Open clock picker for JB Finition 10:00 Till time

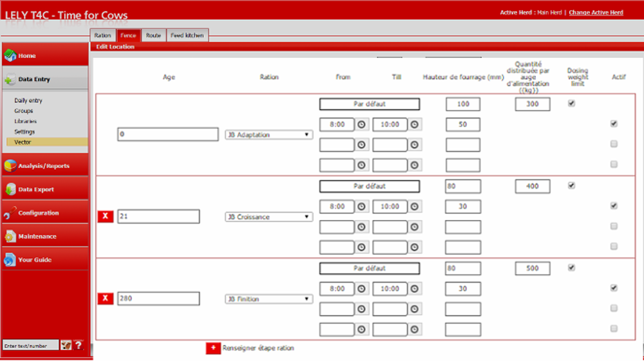(x=414, y=288)
